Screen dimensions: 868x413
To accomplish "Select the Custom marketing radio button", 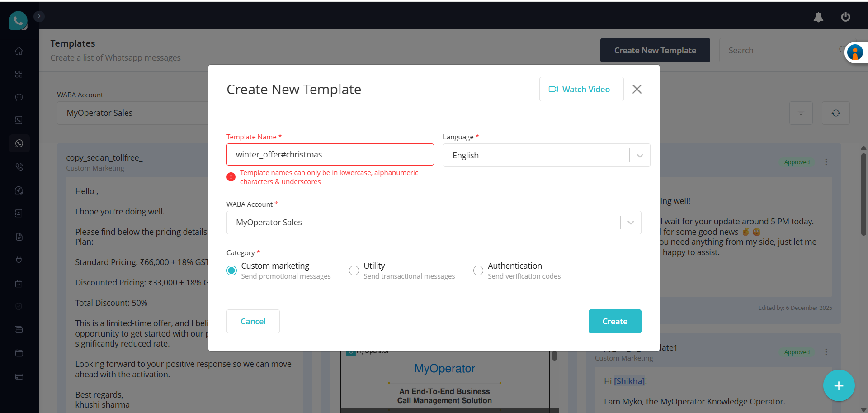I will (231, 270).
